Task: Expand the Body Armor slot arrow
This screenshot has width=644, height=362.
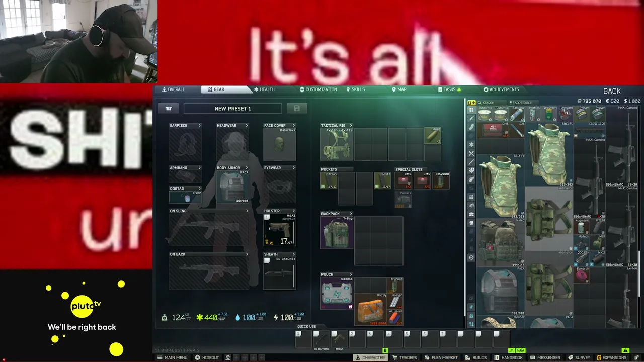Action: pyautogui.click(x=247, y=168)
